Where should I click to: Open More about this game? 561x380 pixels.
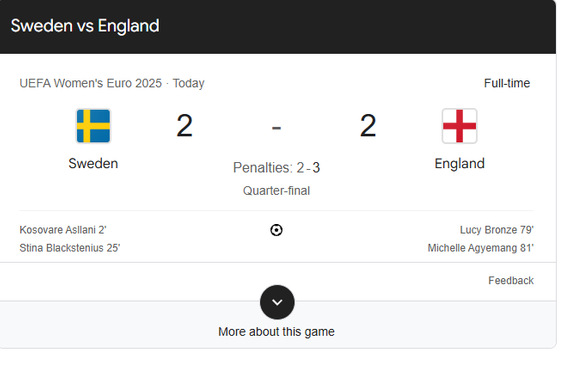pos(277,332)
